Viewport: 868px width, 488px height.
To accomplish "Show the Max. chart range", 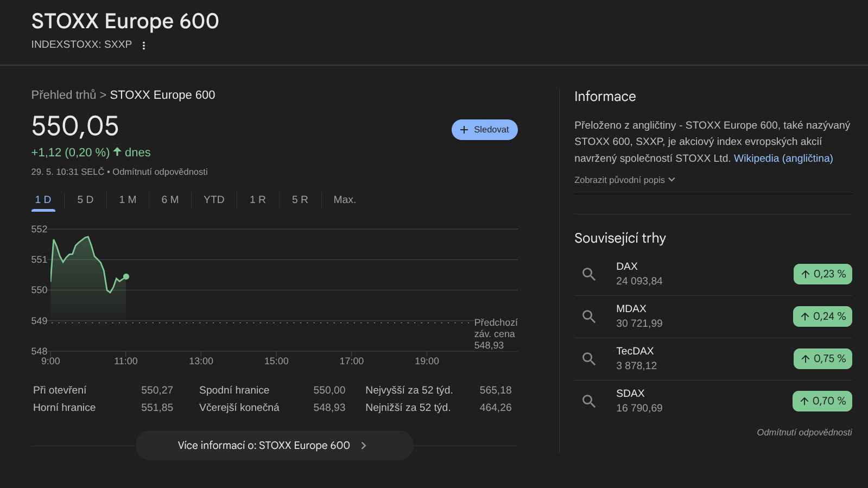I will pos(345,200).
